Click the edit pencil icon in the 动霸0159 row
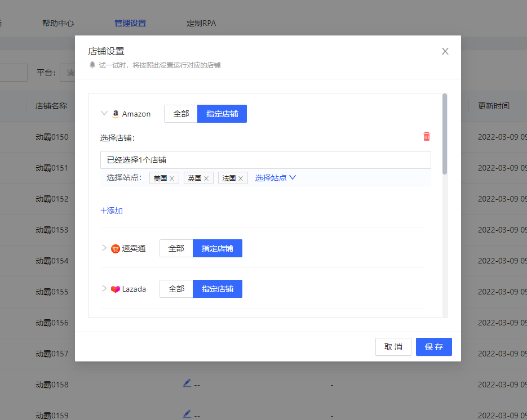 tap(187, 414)
